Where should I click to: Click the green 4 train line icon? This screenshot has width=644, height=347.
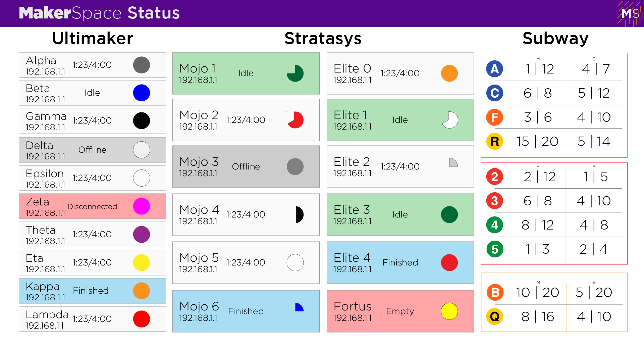tap(494, 225)
